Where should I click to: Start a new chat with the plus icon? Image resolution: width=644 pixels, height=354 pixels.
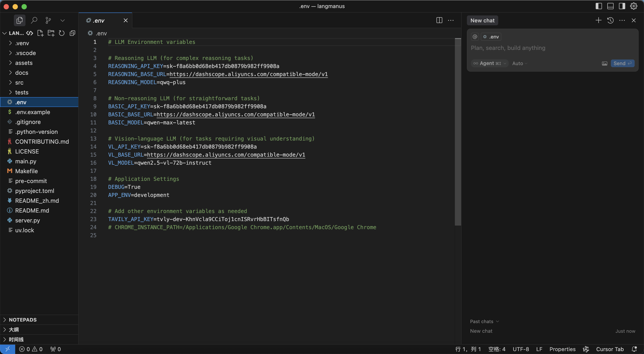coord(598,20)
